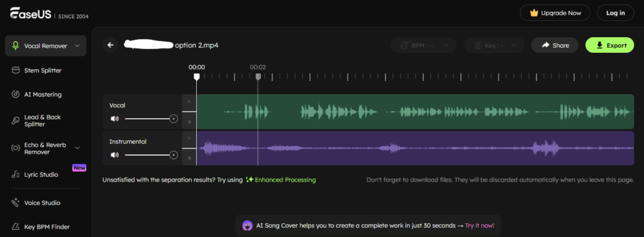644x237 pixels.
Task: Click the 00:02 time label
Action: pos(258,67)
